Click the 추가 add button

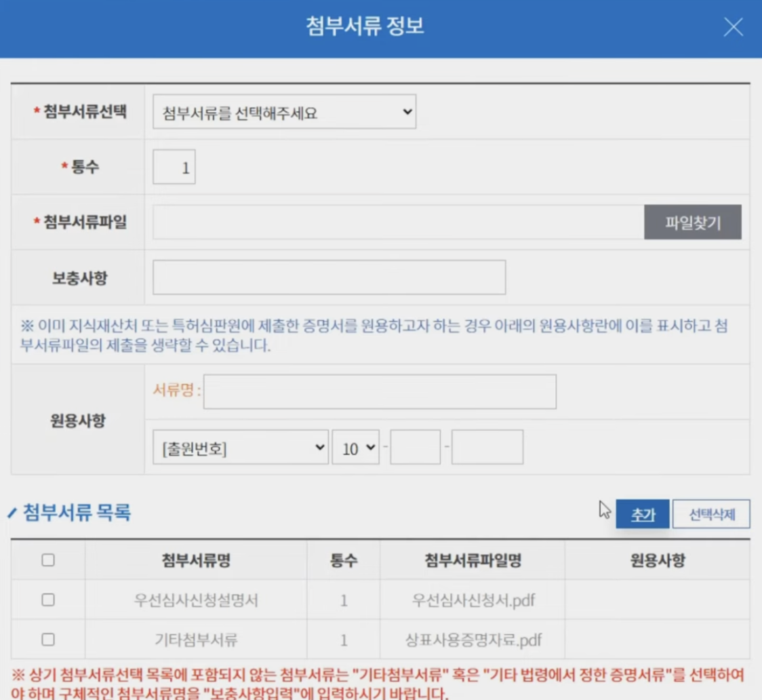[x=641, y=514]
